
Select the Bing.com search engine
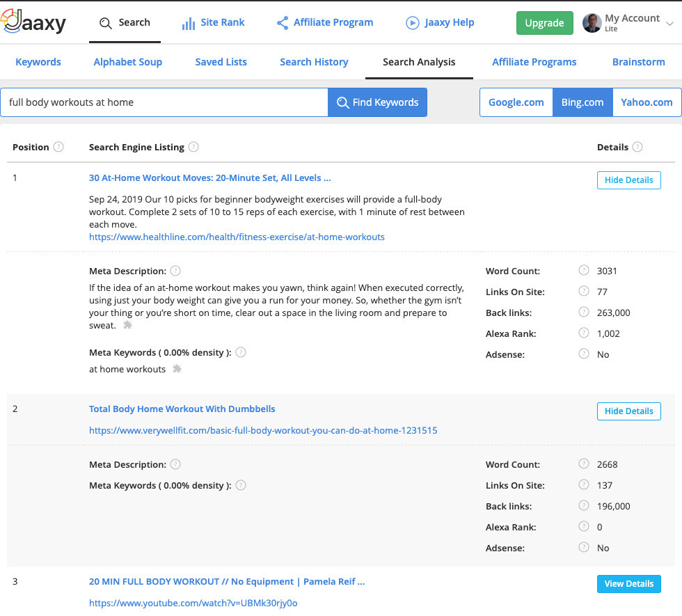(x=582, y=102)
